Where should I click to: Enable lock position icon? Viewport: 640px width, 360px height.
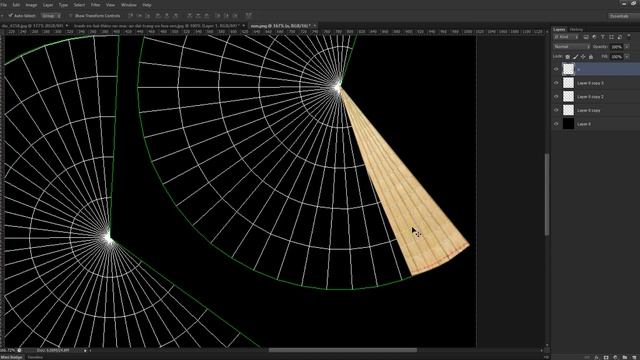[583, 57]
